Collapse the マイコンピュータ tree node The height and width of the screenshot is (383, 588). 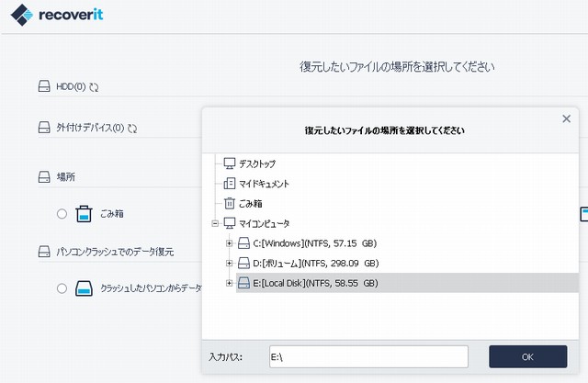point(215,223)
